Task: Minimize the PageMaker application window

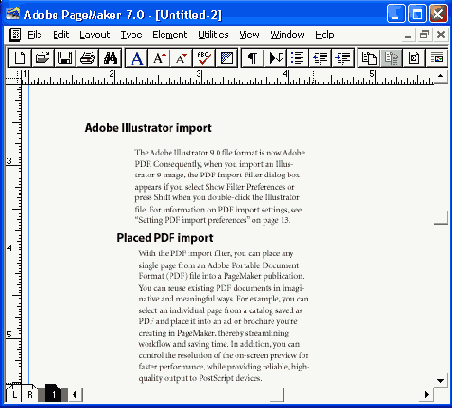Action: 396,14
